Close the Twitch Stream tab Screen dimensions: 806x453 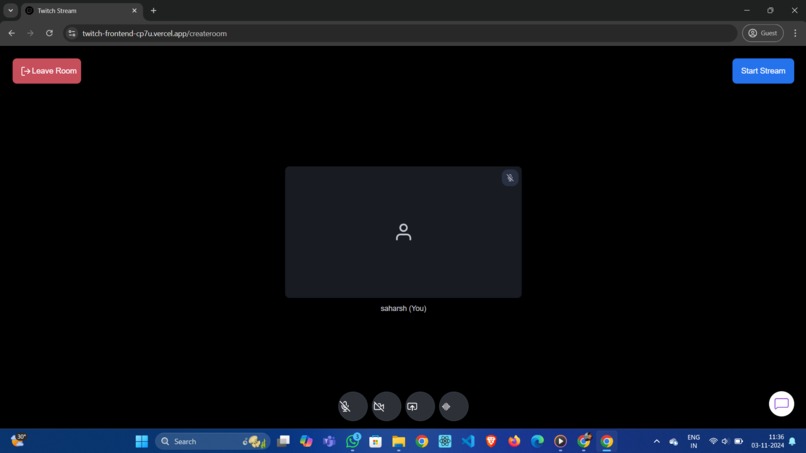tap(134, 10)
